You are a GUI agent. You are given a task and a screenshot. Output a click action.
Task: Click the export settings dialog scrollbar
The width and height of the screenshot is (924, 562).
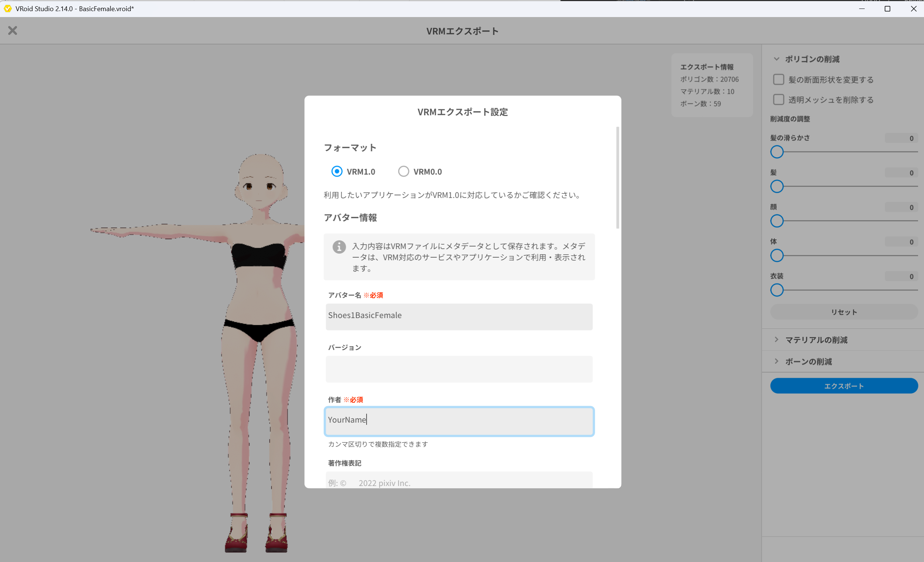tap(617, 178)
